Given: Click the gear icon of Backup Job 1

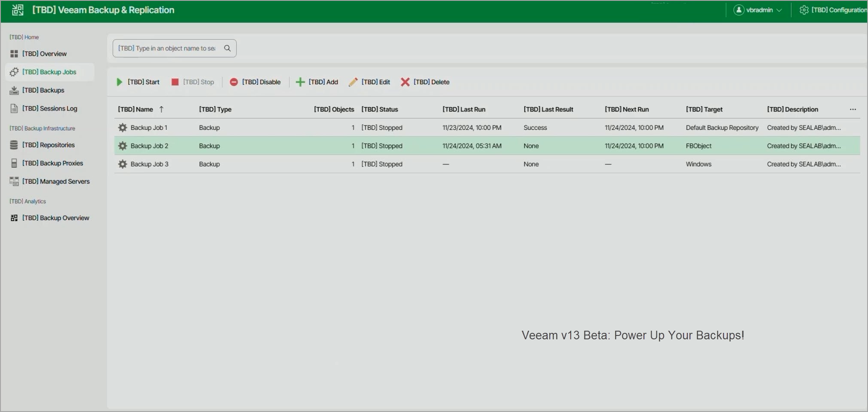Looking at the screenshot, I should click(x=123, y=128).
